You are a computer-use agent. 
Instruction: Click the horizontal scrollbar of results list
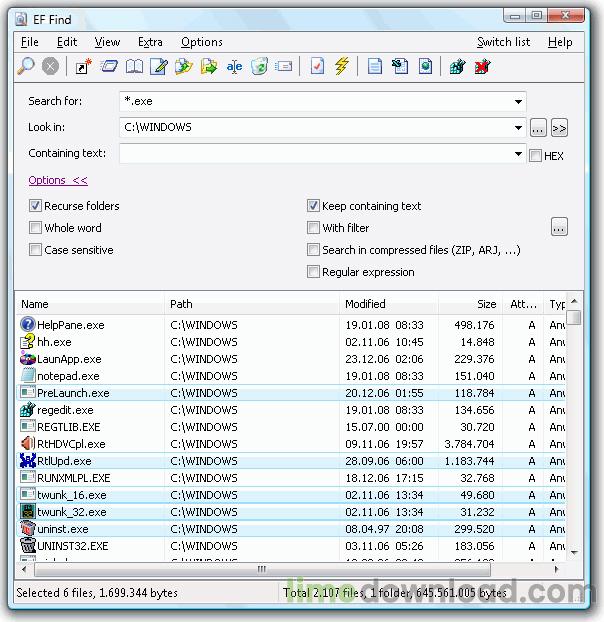[290, 569]
